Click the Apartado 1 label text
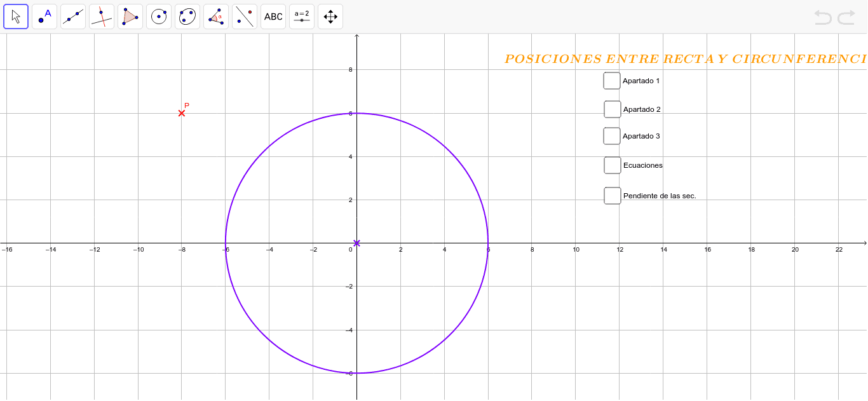The width and height of the screenshot is (868, 401). coord(641,81)
